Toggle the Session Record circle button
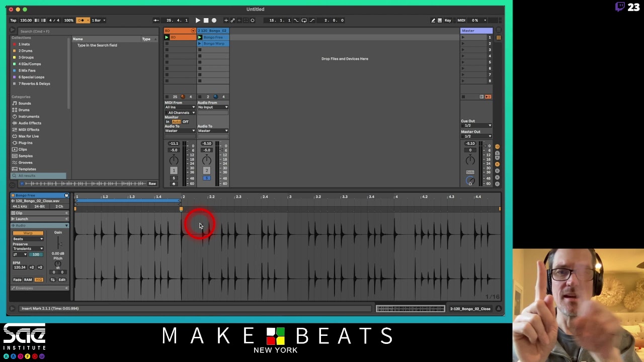Image resolution: width=644 pixels, height=362 pixels. click(253, 20)
